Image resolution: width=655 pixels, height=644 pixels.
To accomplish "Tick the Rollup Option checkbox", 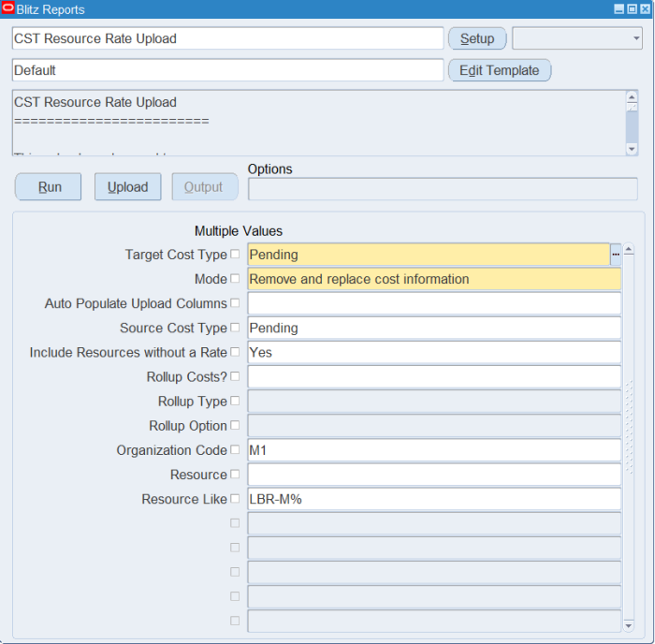I will click(235, 425).
